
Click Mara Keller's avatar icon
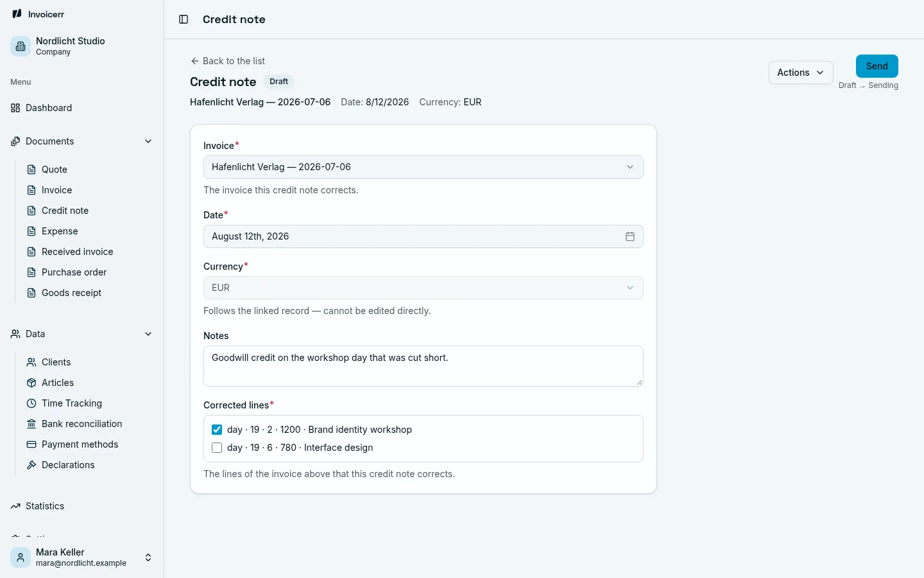coord(21,557)
